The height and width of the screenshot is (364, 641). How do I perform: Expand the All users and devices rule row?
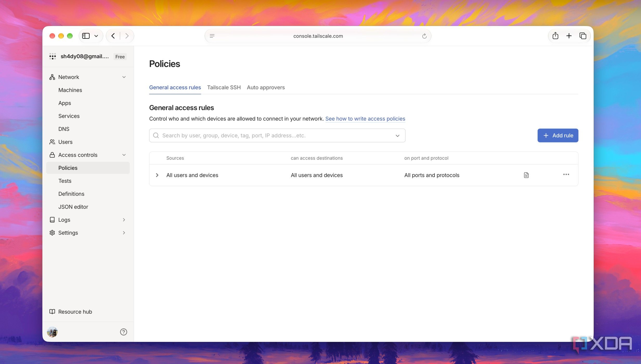click(x=157, y=175)
